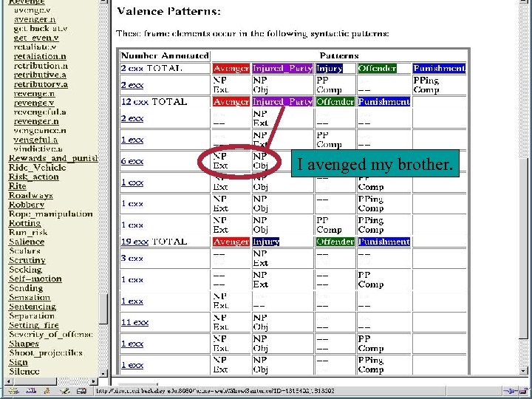
Task: Open the get_even.v lexical unit
Action: pos(36,38)
